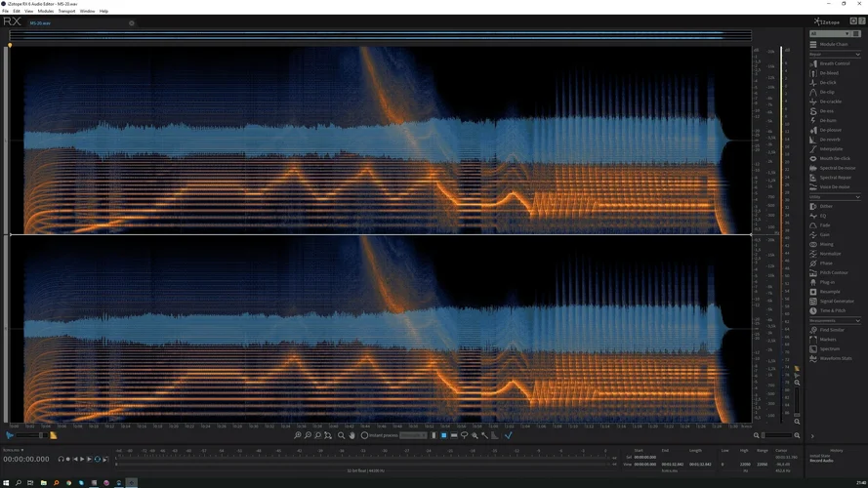Select the Spectral Repair module
868x488 pixels.
pos(835,178)
